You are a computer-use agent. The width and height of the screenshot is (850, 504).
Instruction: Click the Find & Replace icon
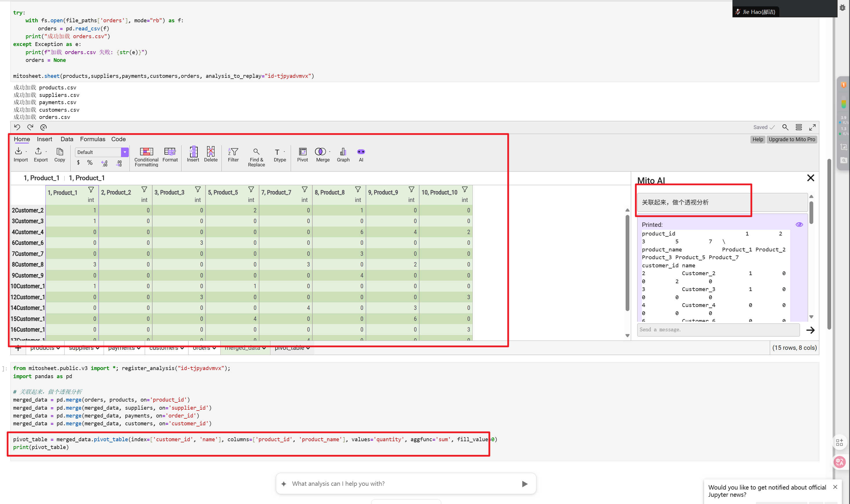[x=256, y=152]
